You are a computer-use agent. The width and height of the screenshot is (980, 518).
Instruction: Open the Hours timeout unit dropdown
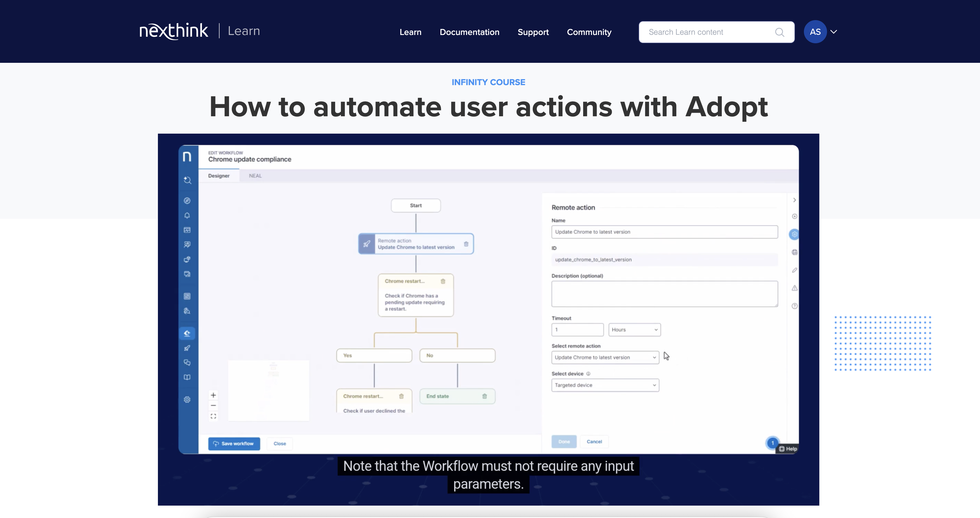point(634,330)
